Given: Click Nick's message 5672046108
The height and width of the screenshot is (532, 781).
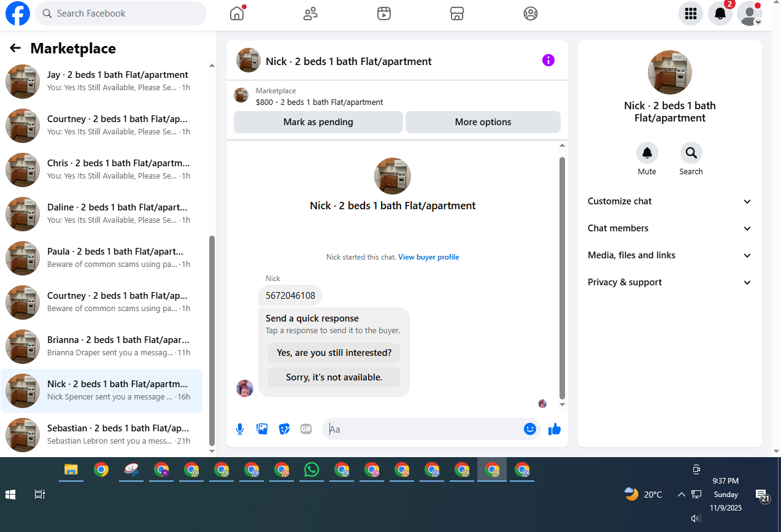Looking at the screenshot, I should click(290, 296).
